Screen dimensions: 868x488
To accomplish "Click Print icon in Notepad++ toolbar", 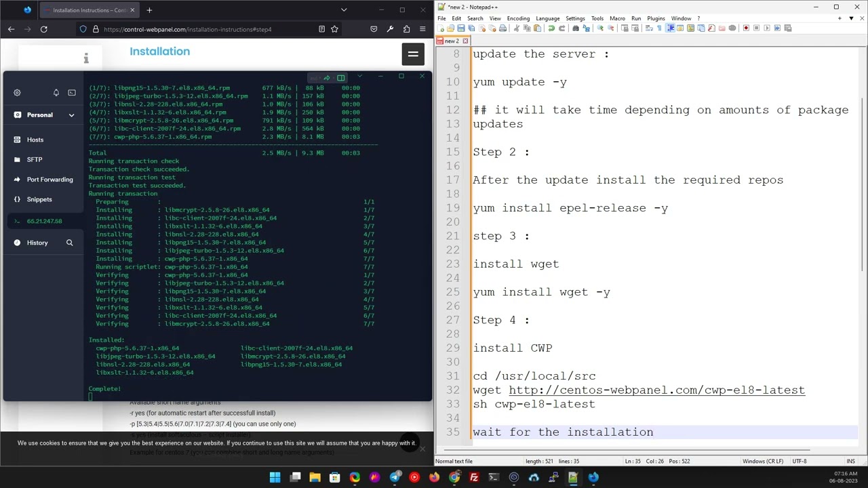I will tap(502, 28).
